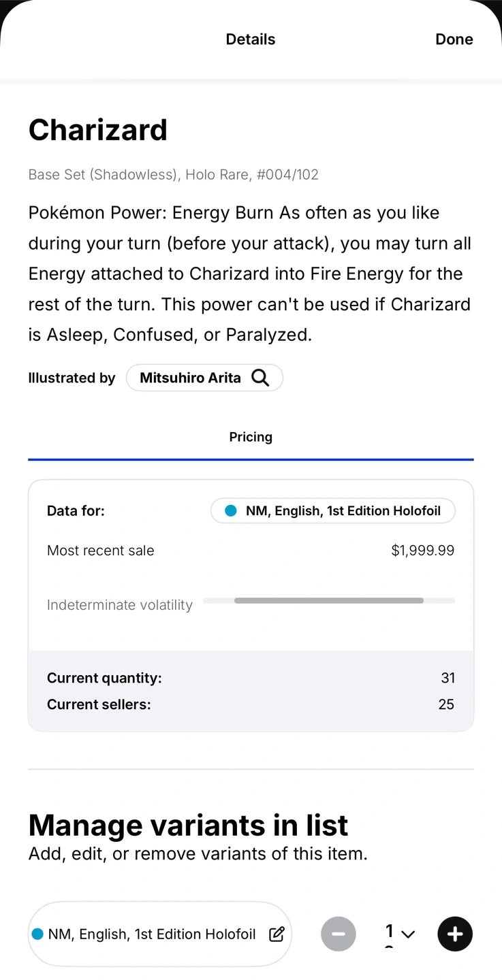502x980 pixels.
Task: Edit the variant using the pencil icon
Action: pyautogui.click(x=277, y=934)
